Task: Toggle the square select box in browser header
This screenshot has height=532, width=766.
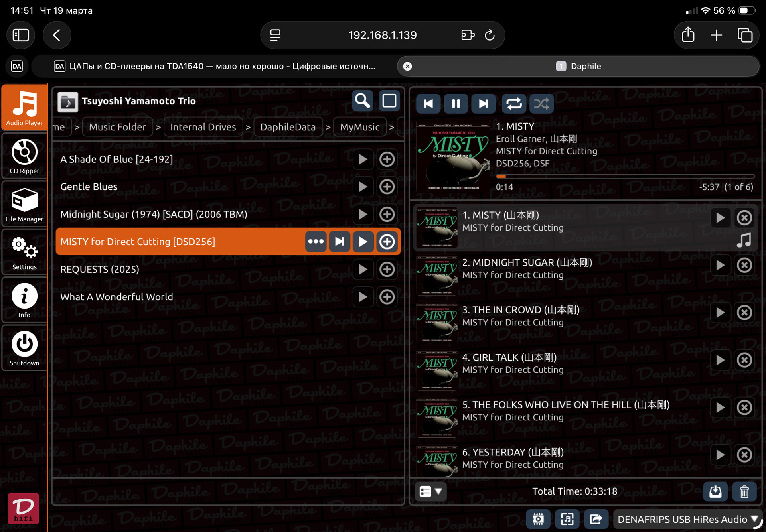Action: coord(389,101)
